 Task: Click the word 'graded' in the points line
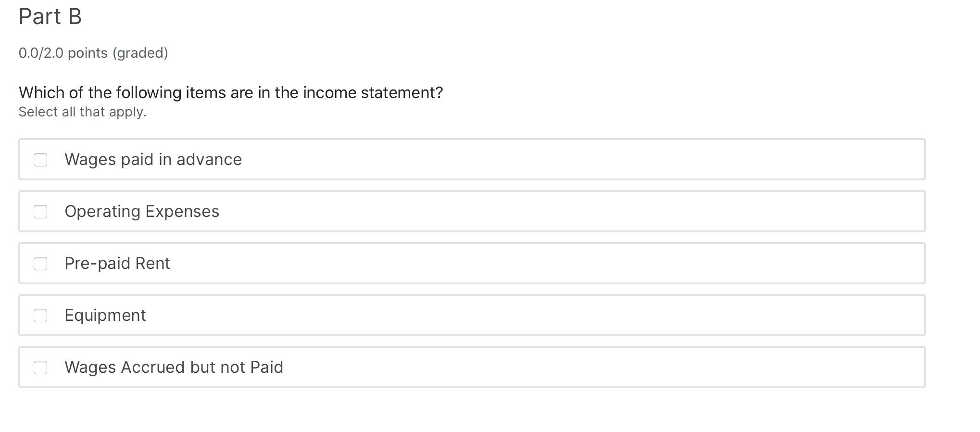pyautogui.click(x=140, y=53)
